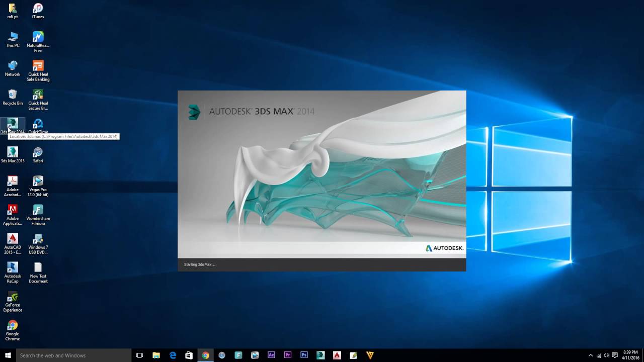Open the Windows Store taskbar icon

tap(189, 355)
